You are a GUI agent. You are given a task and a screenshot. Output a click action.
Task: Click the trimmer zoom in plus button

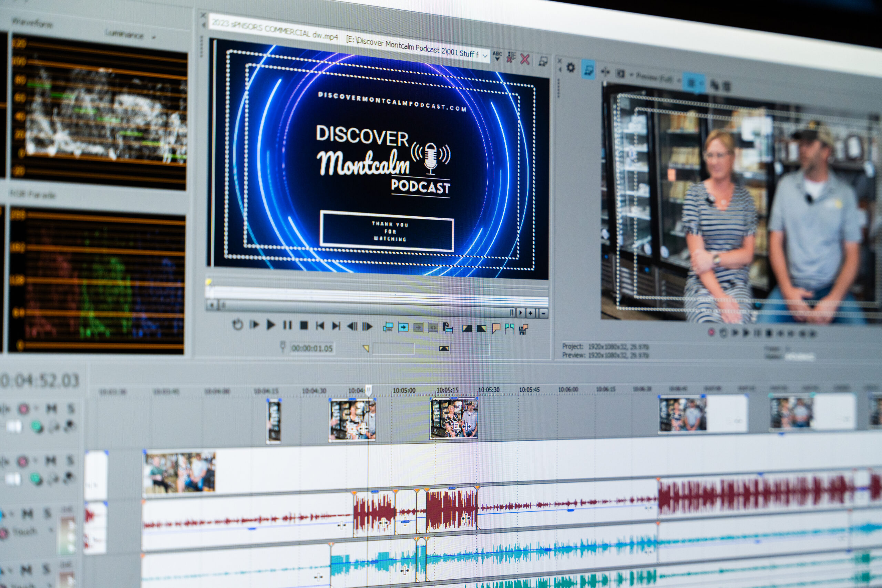pos(531,313)
